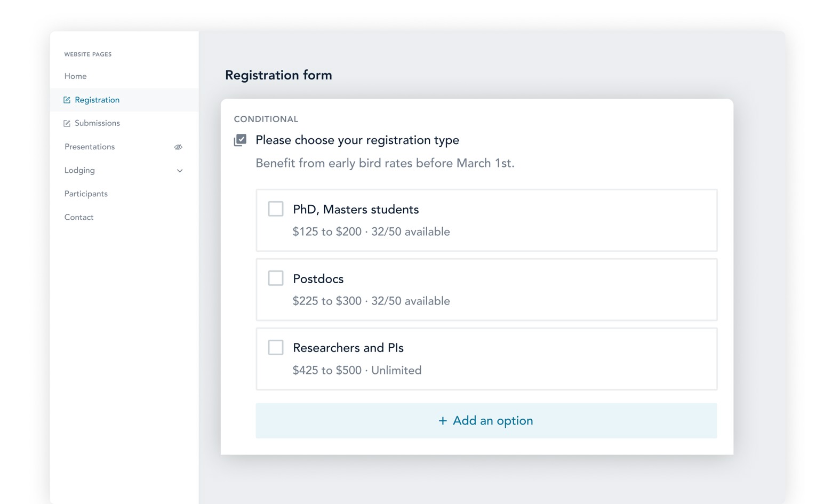Open the Home page
This screenshot has height=504, width=832.
(x=76, y=76)
